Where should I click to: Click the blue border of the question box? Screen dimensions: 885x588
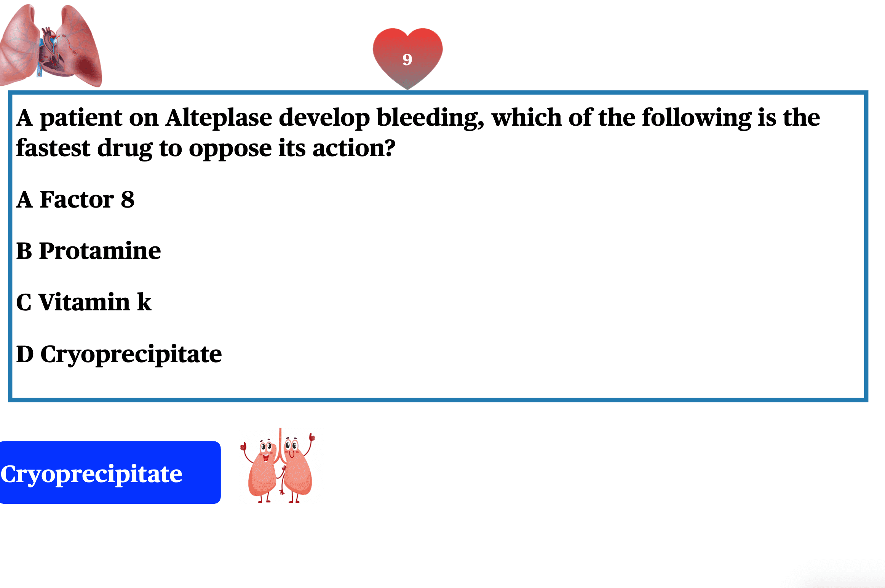click(438, 93)
